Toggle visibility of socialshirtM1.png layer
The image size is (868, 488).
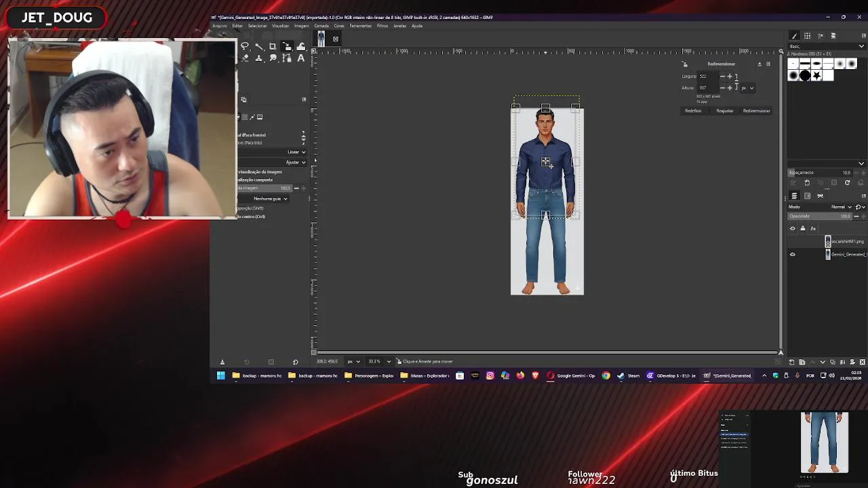pos(793,241)
